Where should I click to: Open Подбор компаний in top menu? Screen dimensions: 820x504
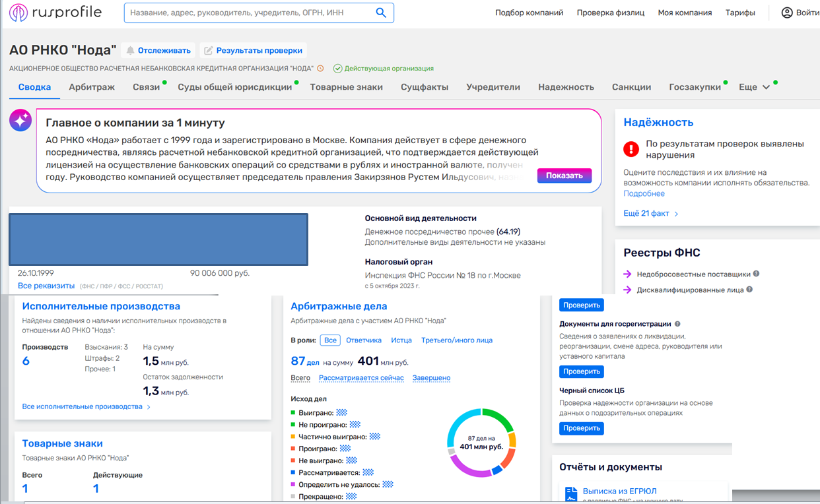[530, 13]
